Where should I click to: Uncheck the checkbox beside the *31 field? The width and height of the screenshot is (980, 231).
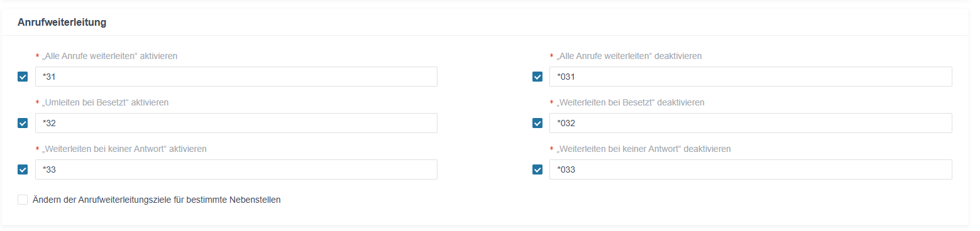(23, 77)
